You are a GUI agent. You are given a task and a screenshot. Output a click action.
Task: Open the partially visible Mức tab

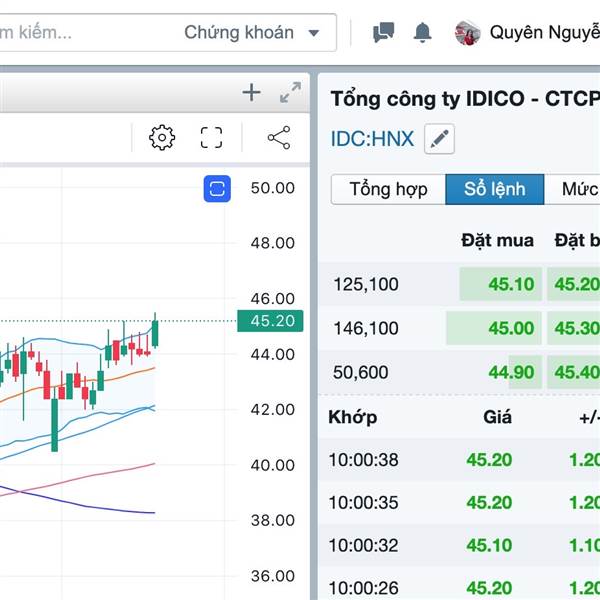click(572, 189)
